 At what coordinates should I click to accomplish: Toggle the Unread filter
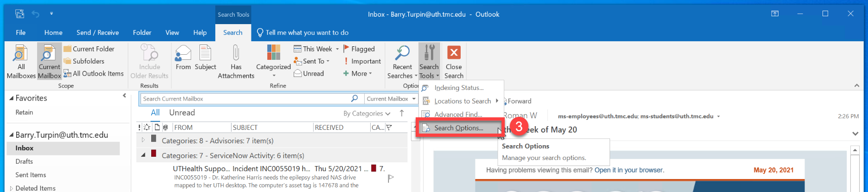(309, 73)
